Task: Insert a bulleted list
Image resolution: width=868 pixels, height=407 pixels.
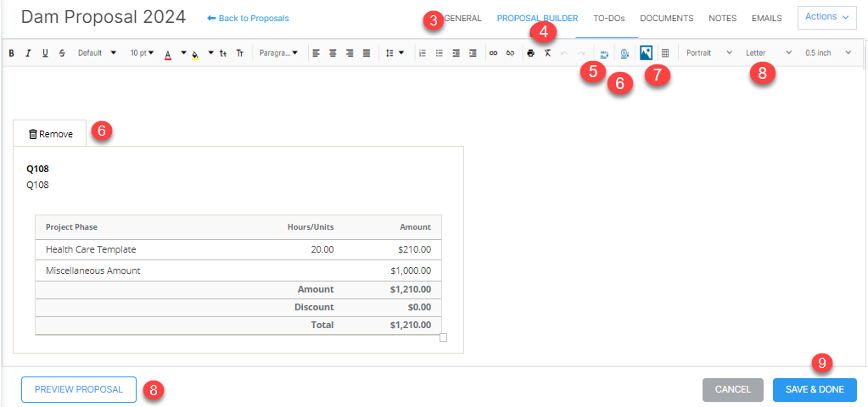Action: [x=439, y=53]
